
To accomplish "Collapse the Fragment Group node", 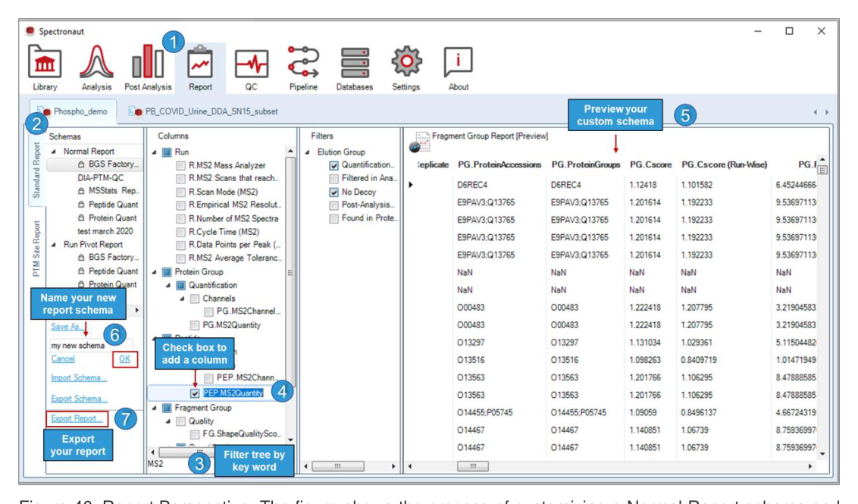I will (x=155, y=409).
